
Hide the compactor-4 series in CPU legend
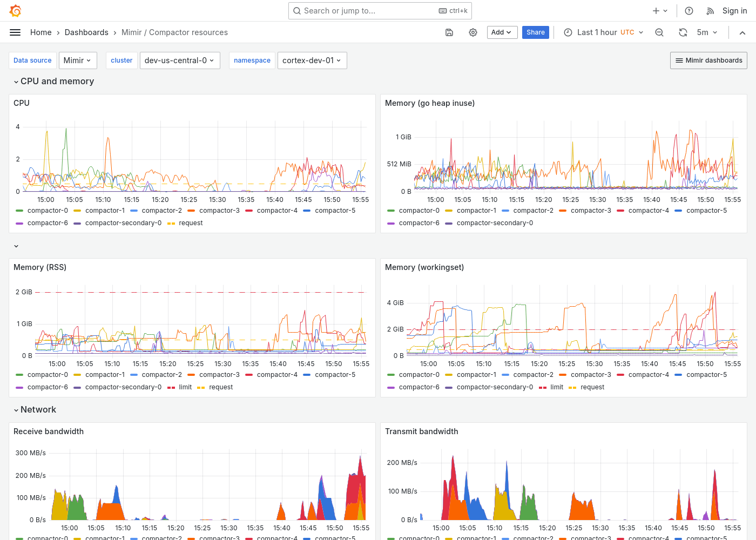coord(277,210)
